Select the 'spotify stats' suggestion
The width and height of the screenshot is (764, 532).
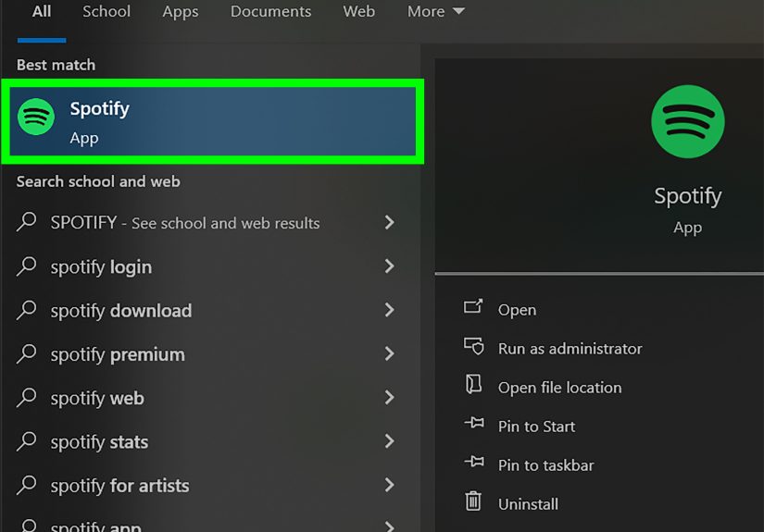click(x=209, y=442)
